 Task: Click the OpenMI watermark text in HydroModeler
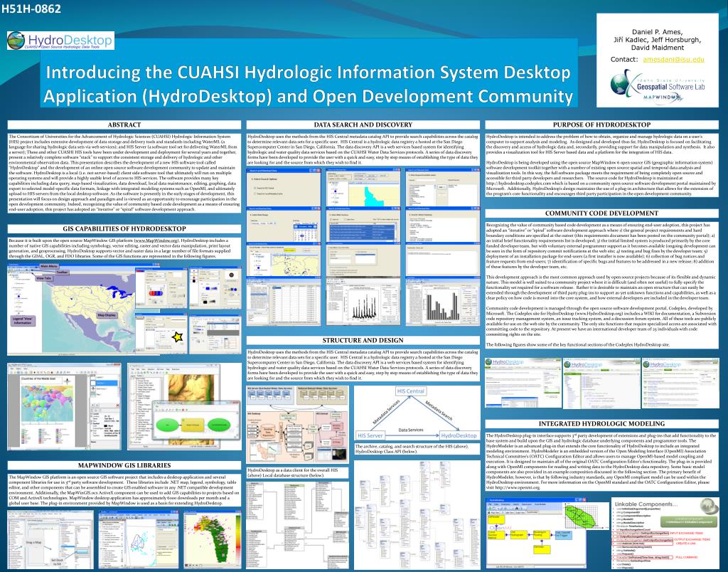pos(500,529)
